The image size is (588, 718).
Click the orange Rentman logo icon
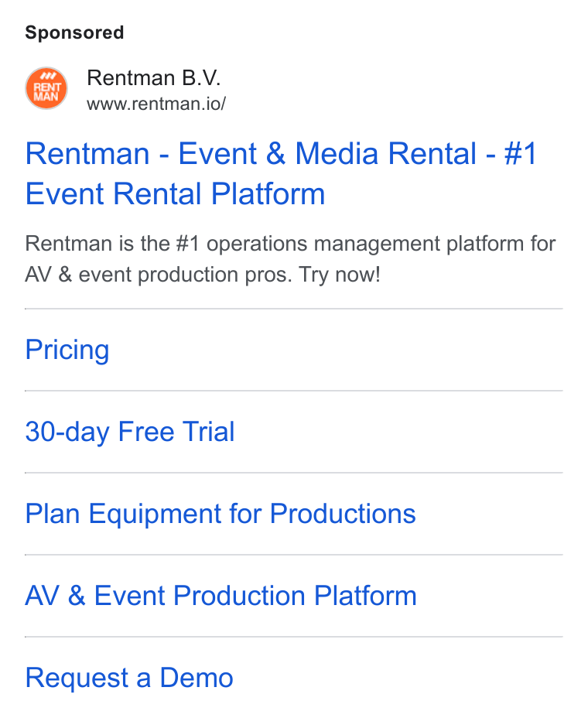tap(46, 88)
